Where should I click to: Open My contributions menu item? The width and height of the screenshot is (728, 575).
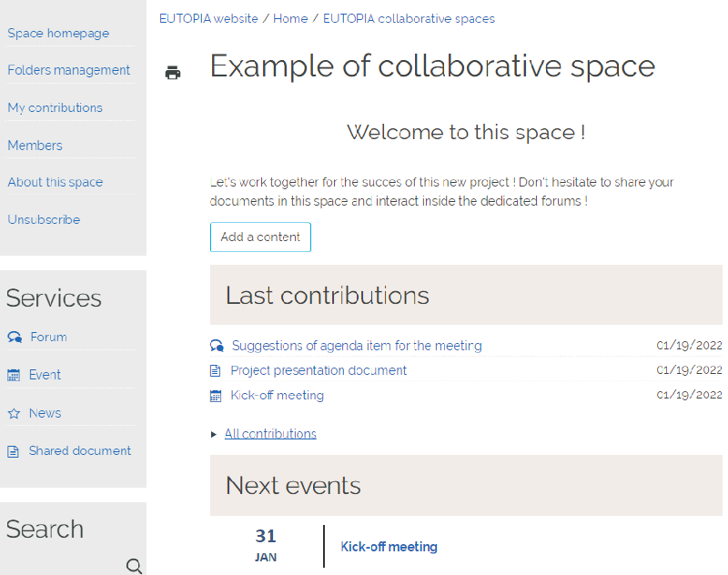[56, 107]
